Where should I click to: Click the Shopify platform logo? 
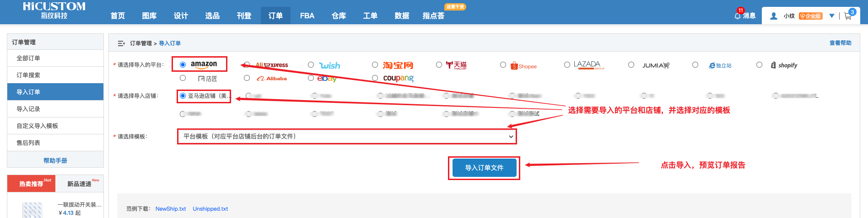[x=784, y=65]
